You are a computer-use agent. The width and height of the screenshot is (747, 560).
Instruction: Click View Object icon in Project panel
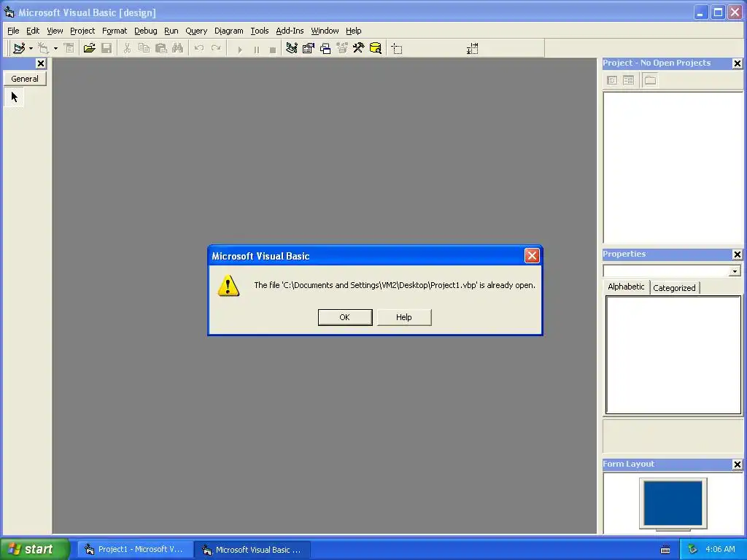pos(628,80)
